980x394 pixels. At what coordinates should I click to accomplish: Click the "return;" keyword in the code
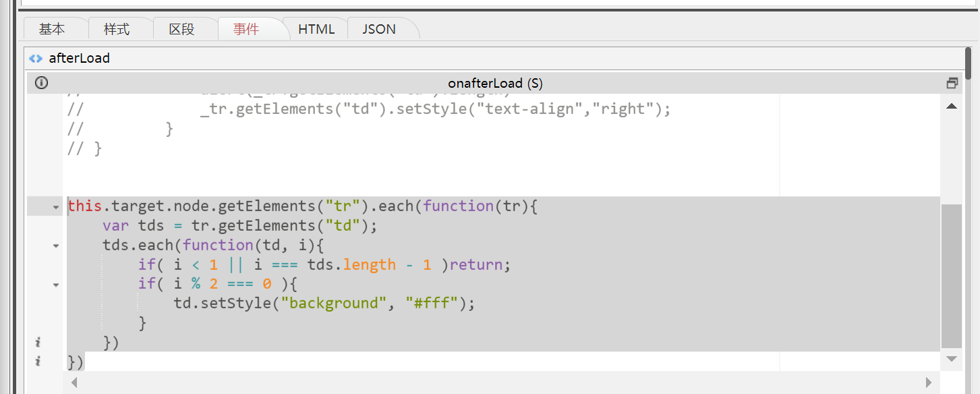(480, 264)
